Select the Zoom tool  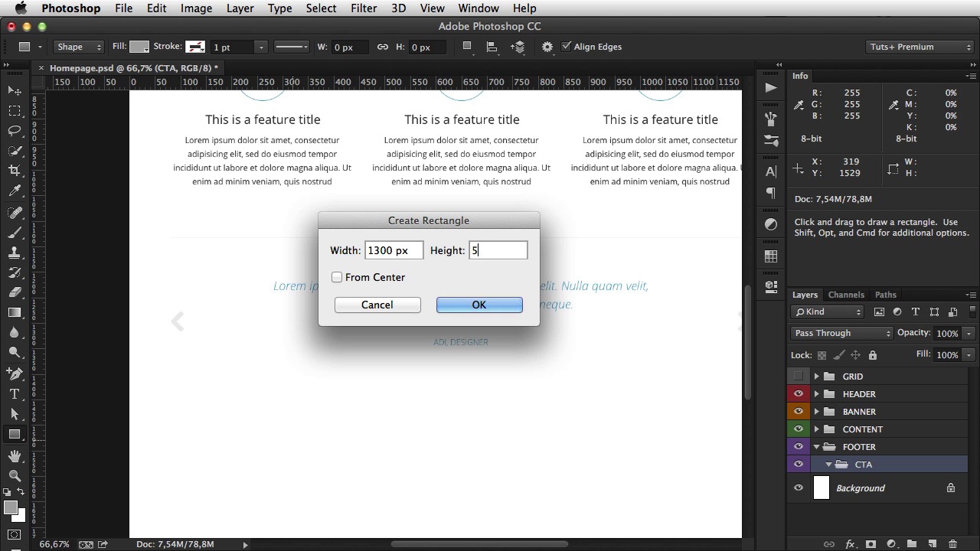coord(15,475)
